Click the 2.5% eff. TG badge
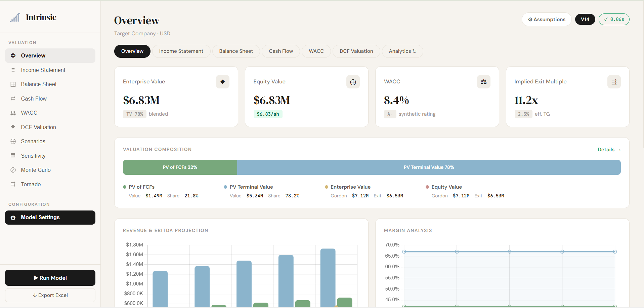Image resolution: width=644 pixels, height=308 pixels. (x=523, y=114)
